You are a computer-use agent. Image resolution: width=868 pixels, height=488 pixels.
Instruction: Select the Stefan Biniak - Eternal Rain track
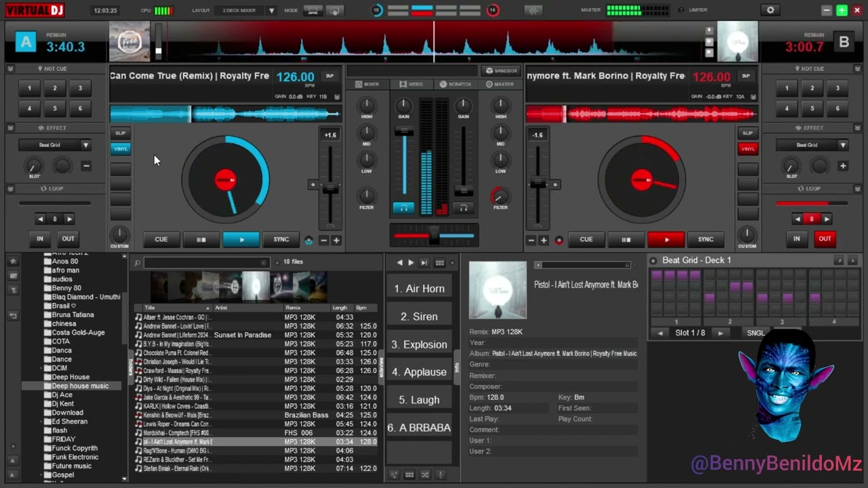256,468
